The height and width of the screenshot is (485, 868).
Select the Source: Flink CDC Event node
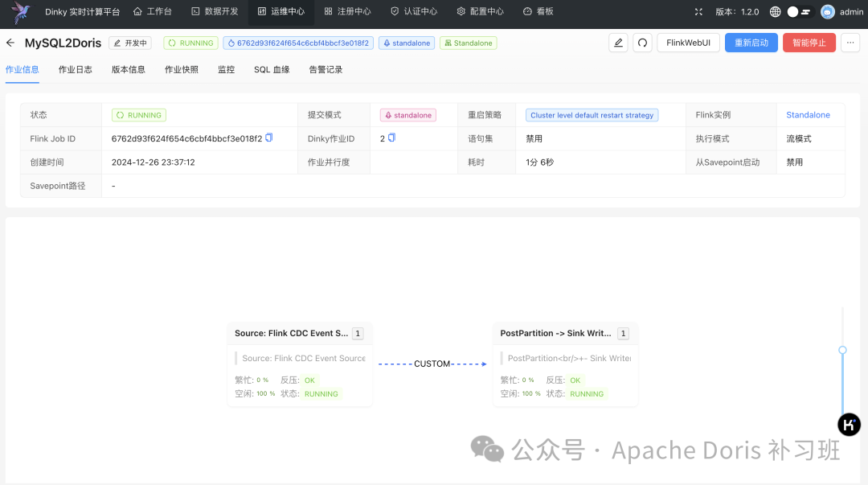pos(300,364)
